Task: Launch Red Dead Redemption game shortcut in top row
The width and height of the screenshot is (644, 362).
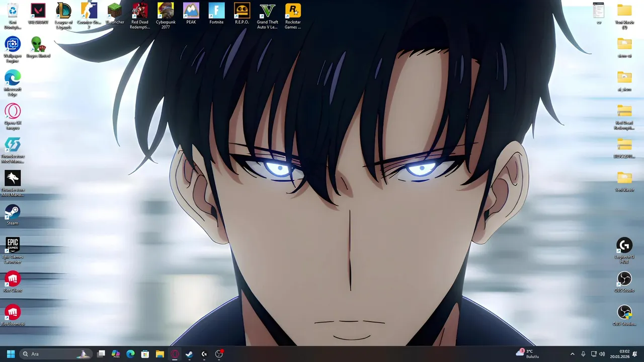Action: 140,16
